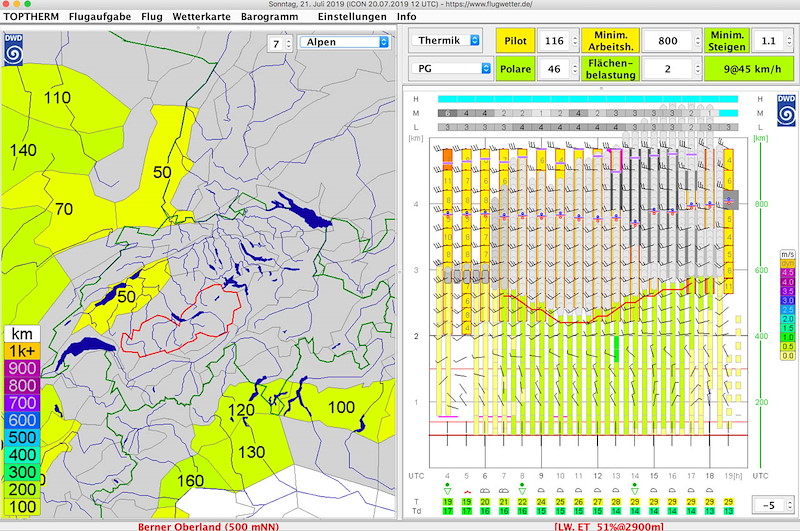Screen dimensions: 800x531
Task: Click the 600 km blue legend swatch
Action: point(20,421)
